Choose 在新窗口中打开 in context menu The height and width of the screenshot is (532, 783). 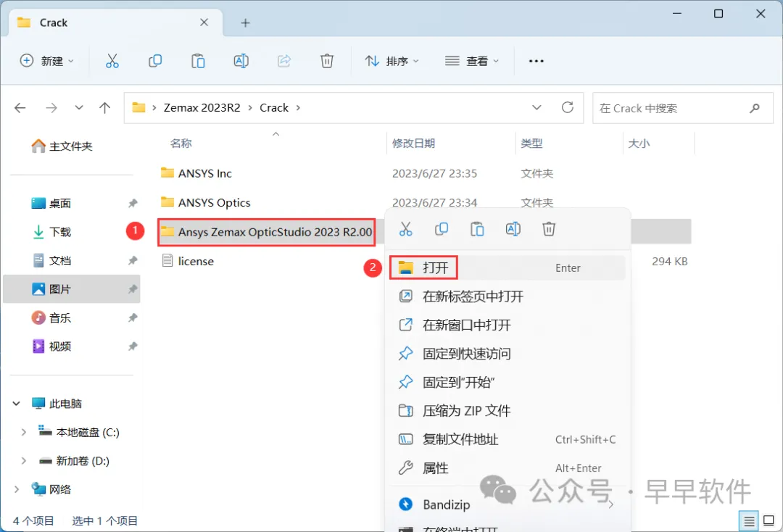pyautogui.click(x=507, y=325)
